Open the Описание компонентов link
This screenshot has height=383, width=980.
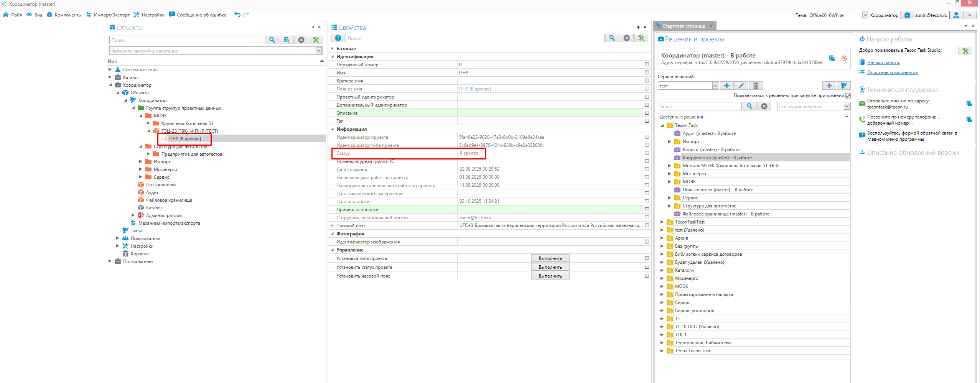pyautogui.click(x=892, y=72)
